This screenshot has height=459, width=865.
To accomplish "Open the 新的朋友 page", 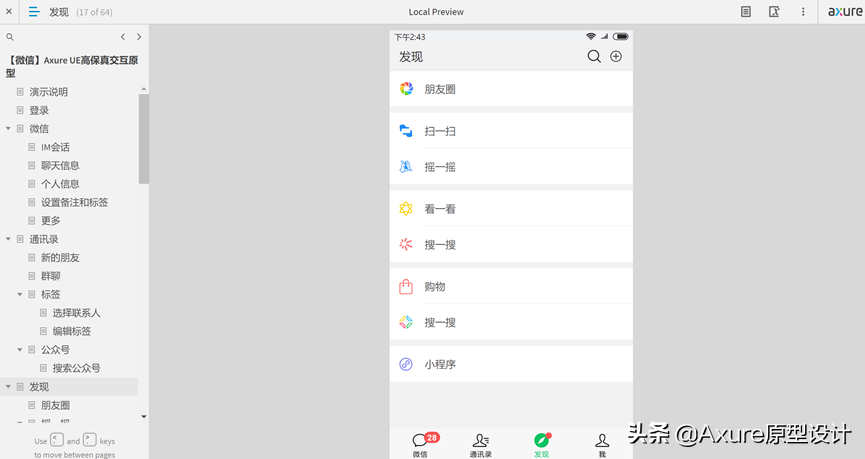I will click(x=60, y=258).
